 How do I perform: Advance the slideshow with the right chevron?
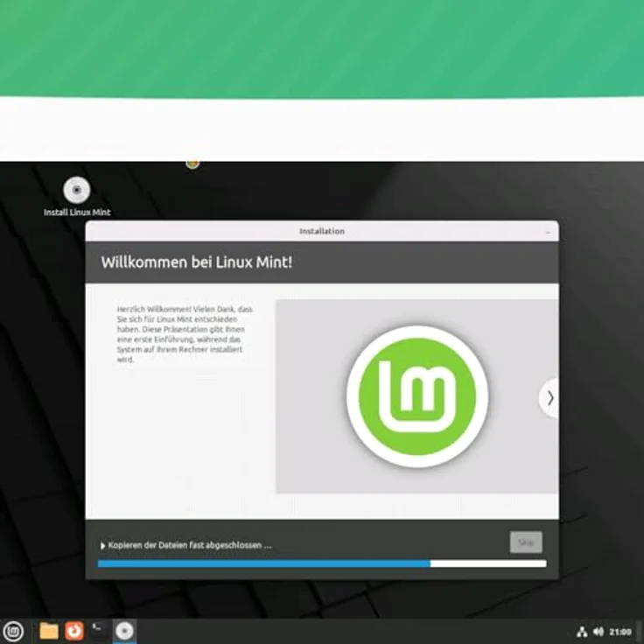pyautogui.click(x=550, y=398)
